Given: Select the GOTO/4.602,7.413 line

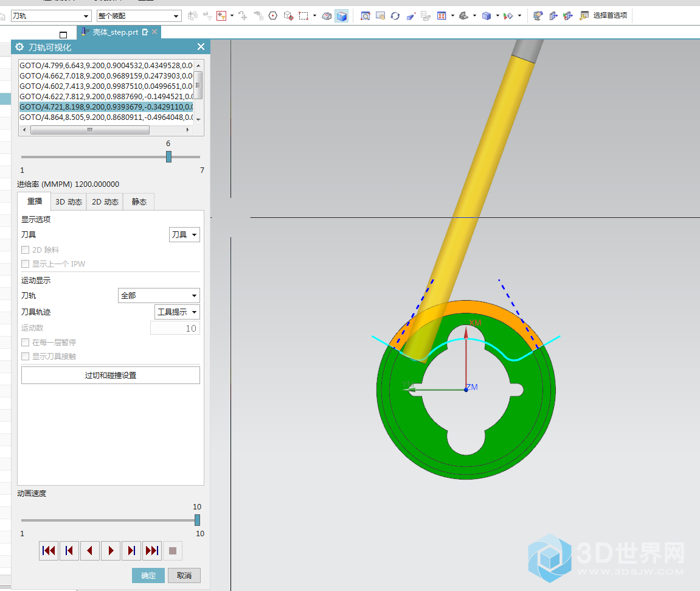Looking at the screenshot, I should tap(106, 86).
